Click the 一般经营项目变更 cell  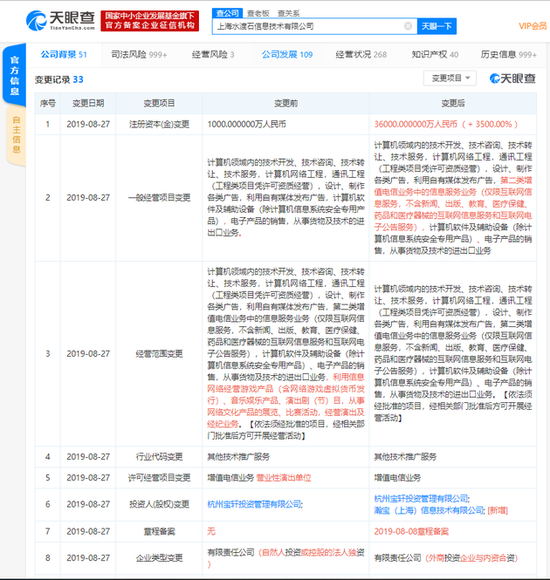(159, 198)
